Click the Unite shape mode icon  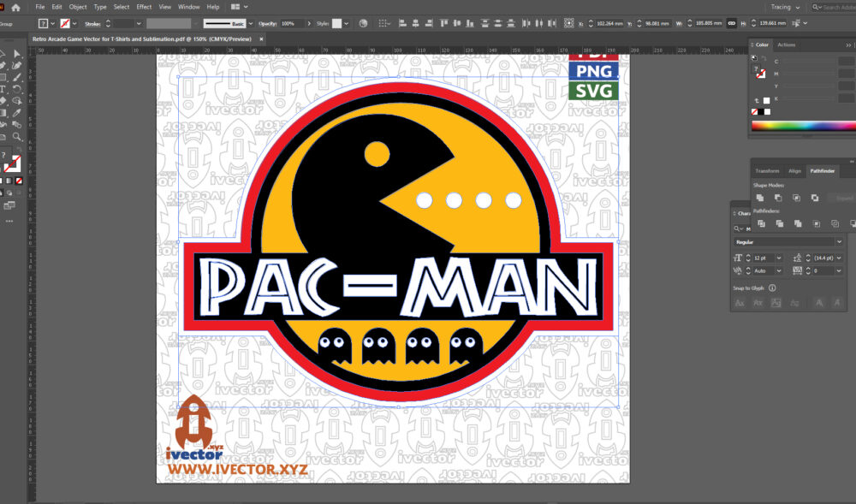760,198
